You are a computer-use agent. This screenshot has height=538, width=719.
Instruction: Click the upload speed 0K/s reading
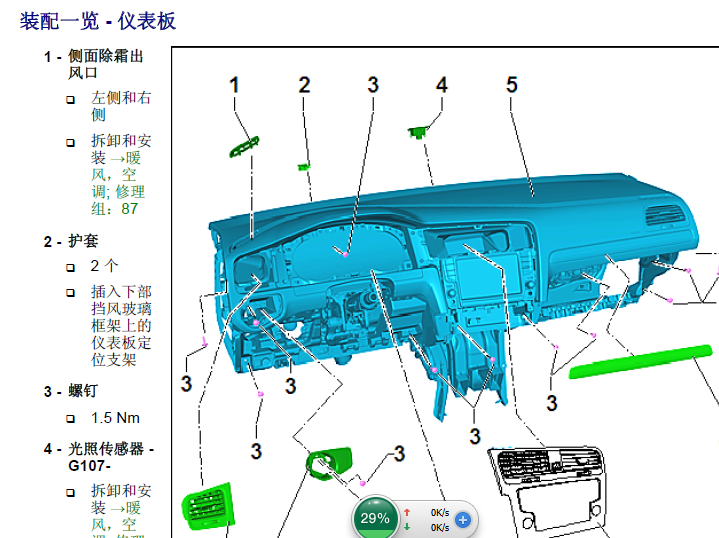coord(440,513)
